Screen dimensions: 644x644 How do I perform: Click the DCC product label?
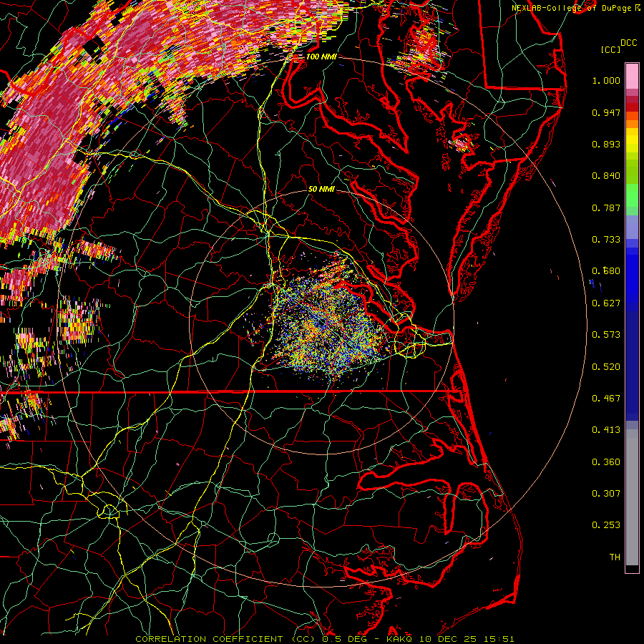pos(629,43)
